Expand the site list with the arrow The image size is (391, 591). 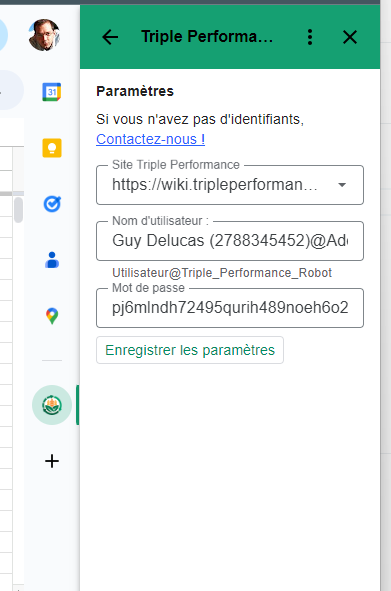(342, 185)
